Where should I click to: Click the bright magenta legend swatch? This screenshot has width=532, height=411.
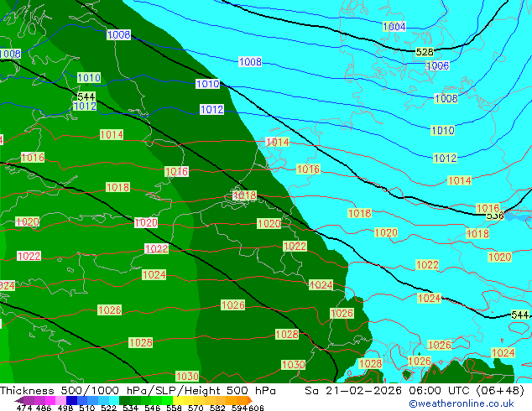(50, 400)
